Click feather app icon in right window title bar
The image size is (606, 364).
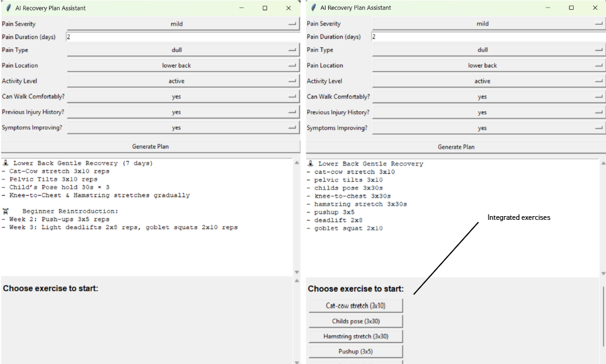coord(313,7)
